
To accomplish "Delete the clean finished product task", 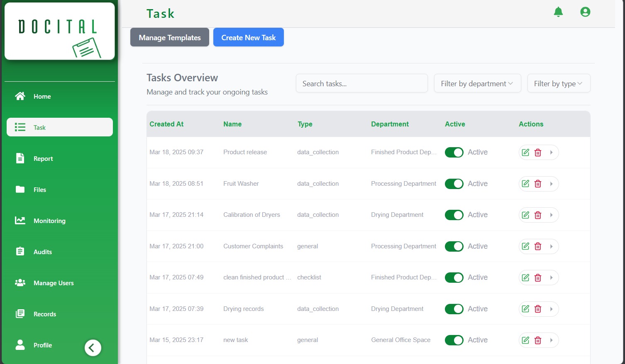I will tap(538, 277).
